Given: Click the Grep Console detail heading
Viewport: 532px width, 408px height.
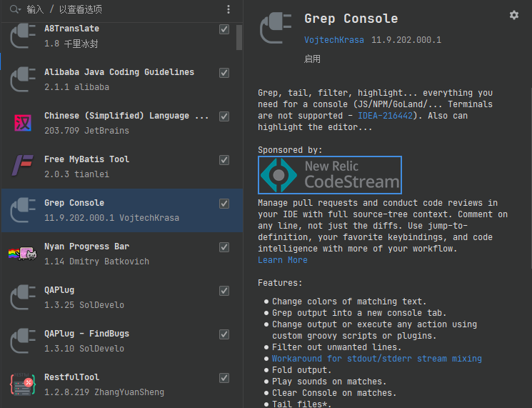Looking at the screenshot, I should (351, 19).
